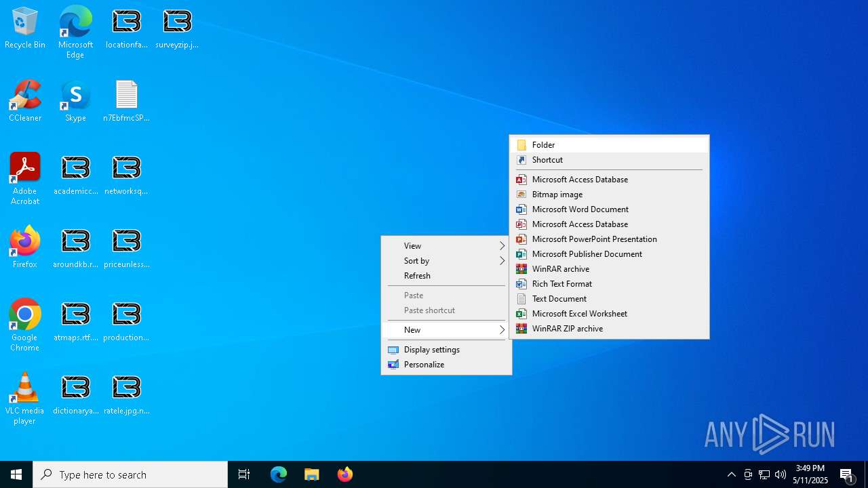
Task: Launch Edge from the taskbar
Action: tap(279, 474)
